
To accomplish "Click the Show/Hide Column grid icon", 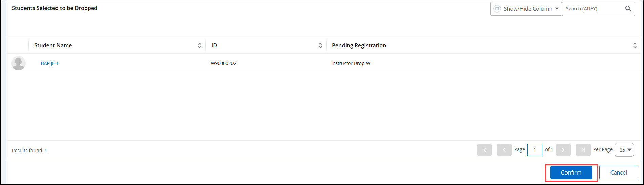I will tap(497, 9).
